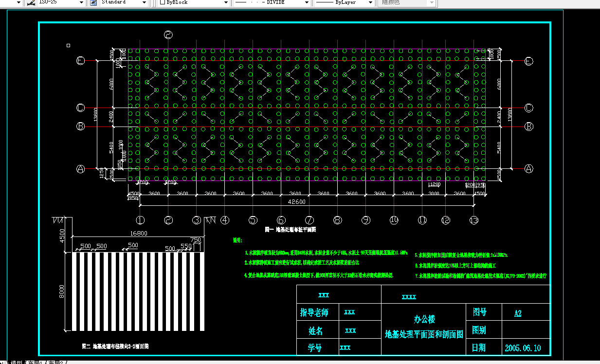Click the 学号 title block label
The height and width of the screenshot is (364, 600).
pos(314,347)
